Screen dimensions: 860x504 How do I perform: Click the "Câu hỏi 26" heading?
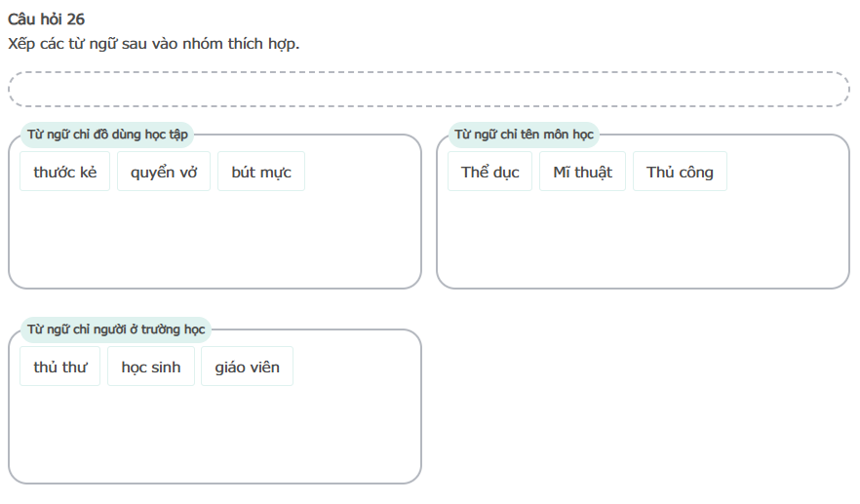click(46, 19)
